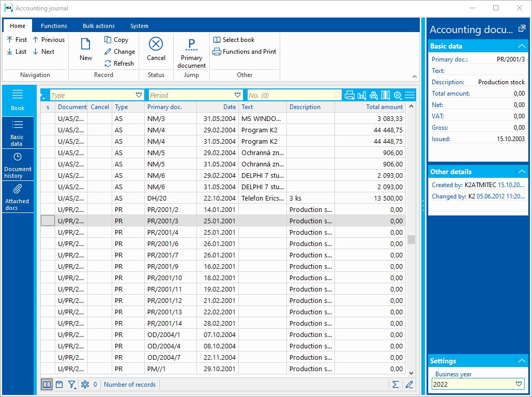Viewport: 532px width, 397px height.
Task: Toggle the filter icon in status bar
Action: (72, 385)
